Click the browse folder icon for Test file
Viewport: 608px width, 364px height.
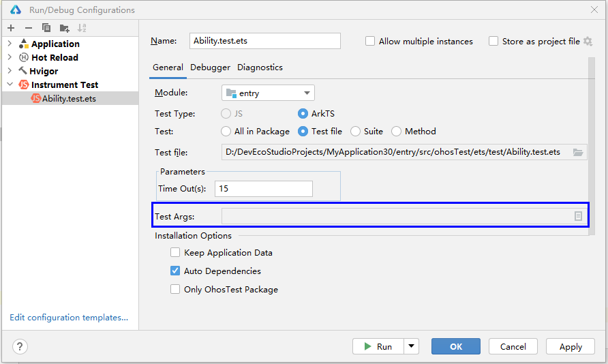click(578, 153)
